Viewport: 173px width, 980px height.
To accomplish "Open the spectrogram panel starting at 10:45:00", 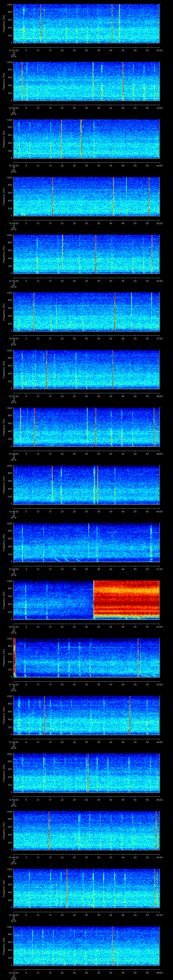I will (86, 831).
